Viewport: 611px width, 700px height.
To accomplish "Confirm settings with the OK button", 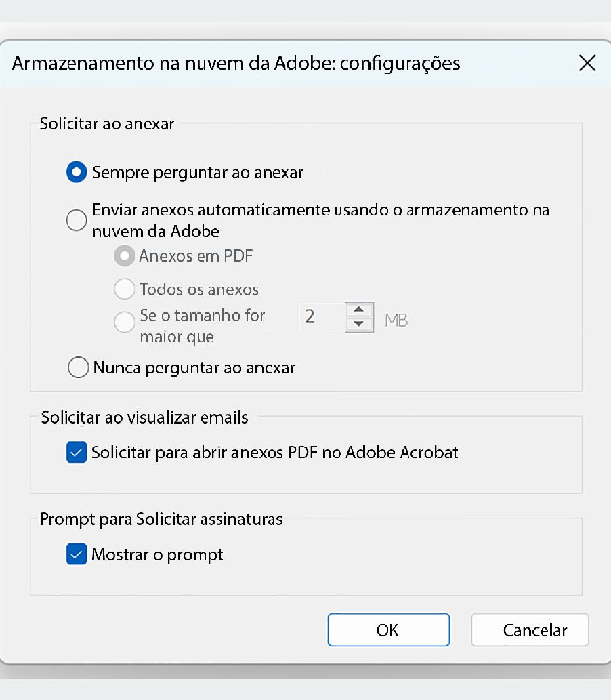I will coord(388,630).
